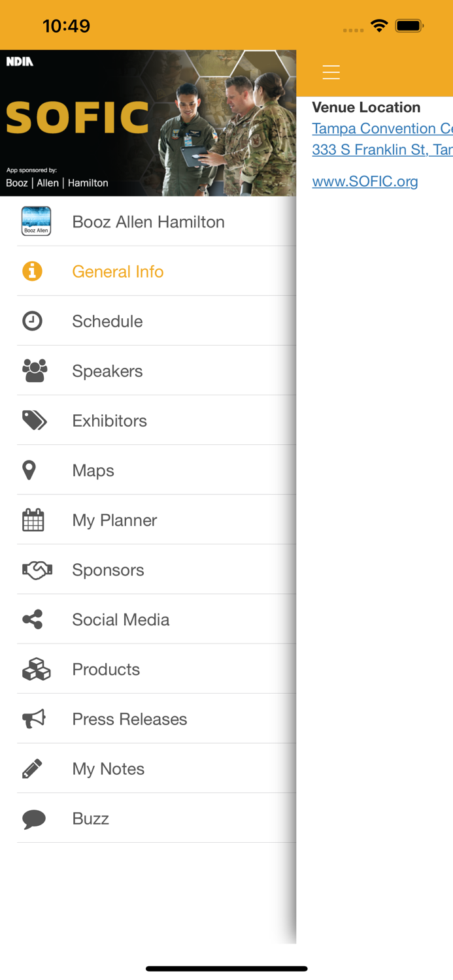Tap the cubes icon for Products
This screenshot has width=453, height=980.
(x=36, y=670)
